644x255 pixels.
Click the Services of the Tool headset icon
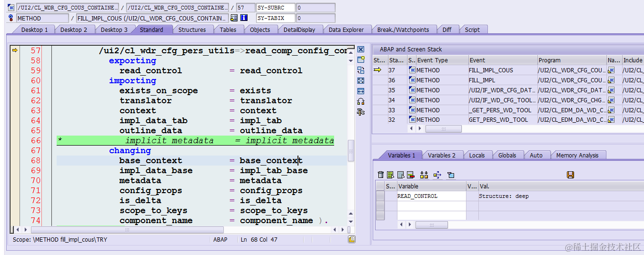tap(361, 101)
